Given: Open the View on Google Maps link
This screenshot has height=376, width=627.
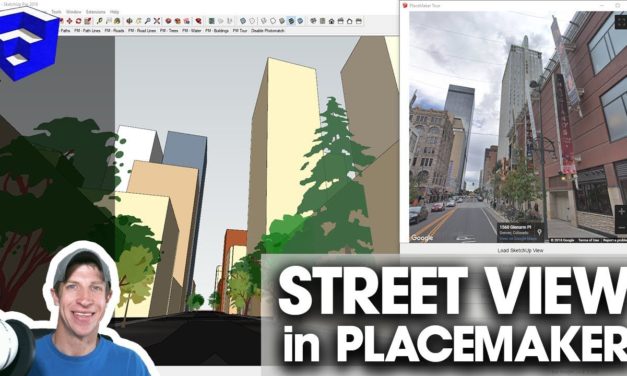Looking at the screenshot, I should [517, 239].
